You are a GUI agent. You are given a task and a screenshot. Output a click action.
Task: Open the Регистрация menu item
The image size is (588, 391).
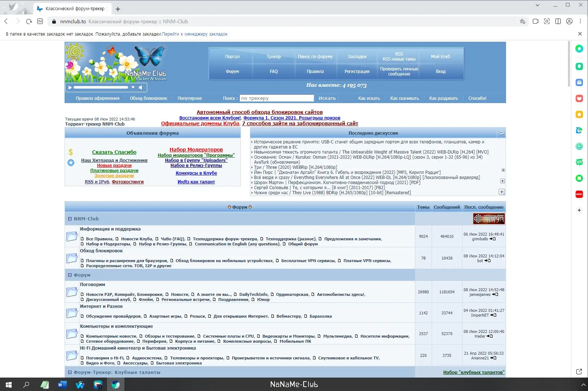(x=357, y=72)
